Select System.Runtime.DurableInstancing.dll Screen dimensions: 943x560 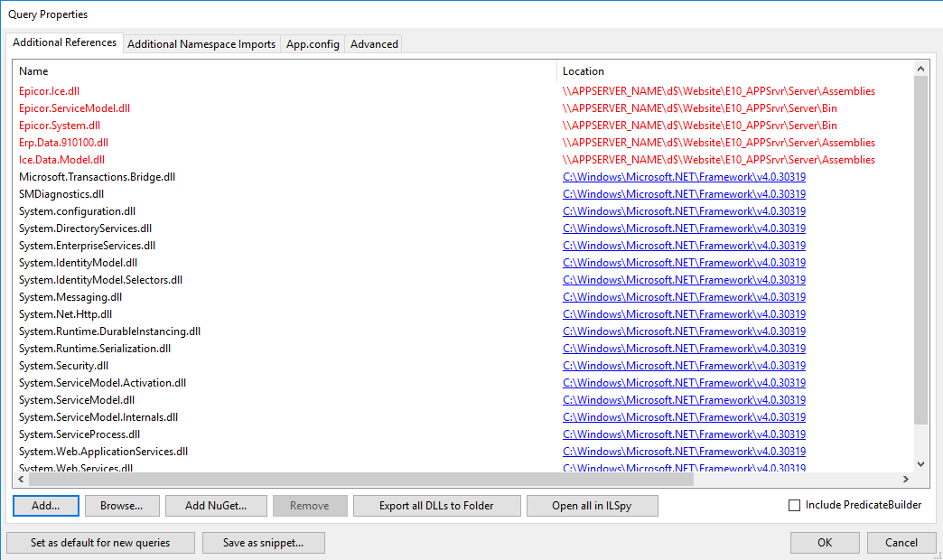click(109, 331)
